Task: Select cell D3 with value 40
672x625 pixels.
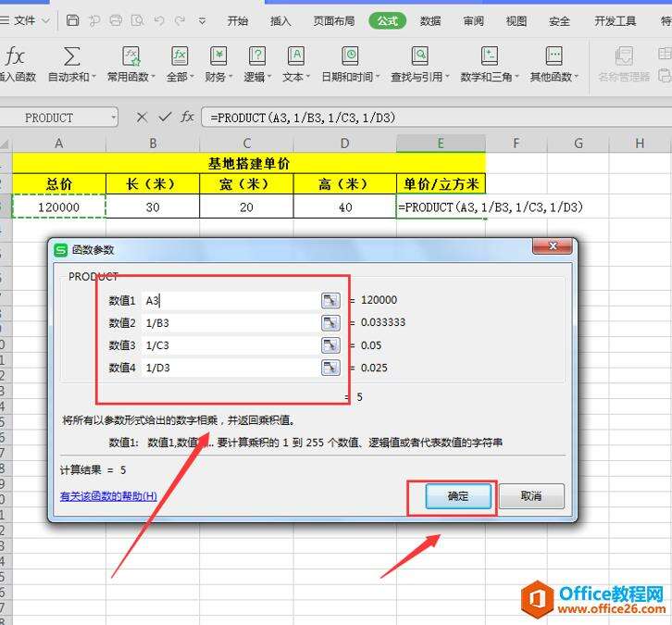Action: pyautogui.click(x=345, y=206)
